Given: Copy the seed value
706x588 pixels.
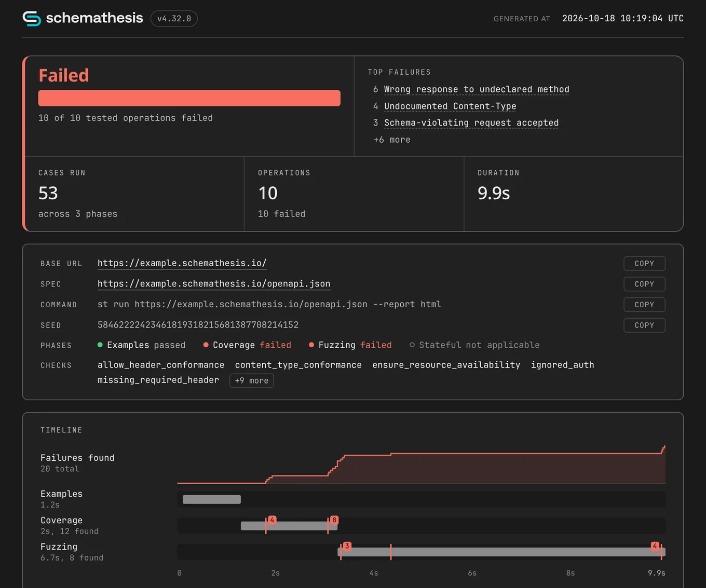Looking at the screenshot, I should [644, 325].
